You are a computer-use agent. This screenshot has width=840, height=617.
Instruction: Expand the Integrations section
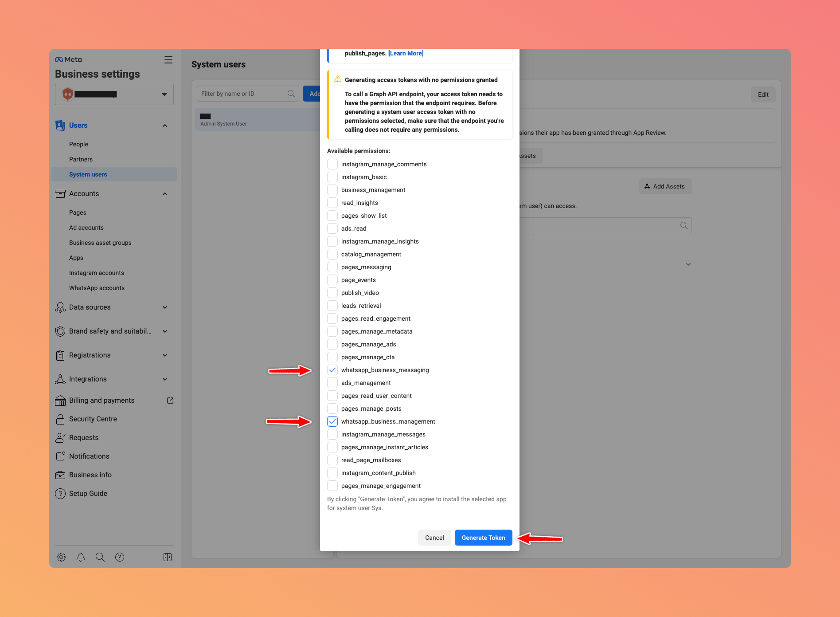(165, 379)
